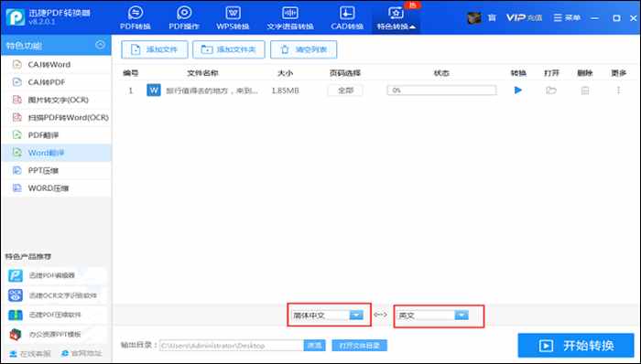Click the 浏览 browse button
This screenshot has width=641, height=364.
(314, 345)
